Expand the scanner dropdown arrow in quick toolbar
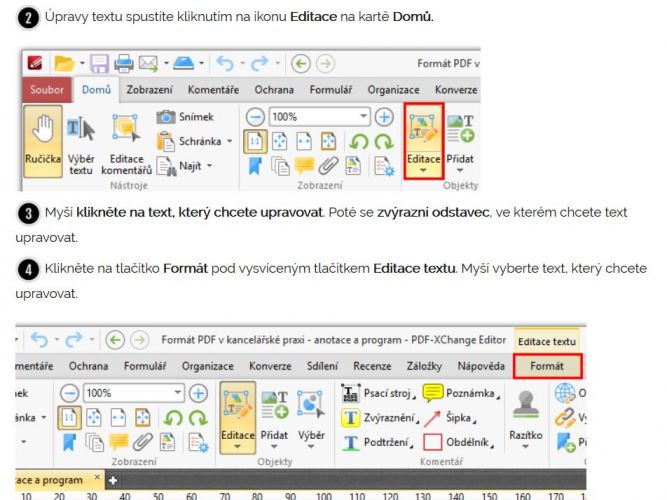The height and width of the screenshot is (500, 667). [x=201, y=63]
